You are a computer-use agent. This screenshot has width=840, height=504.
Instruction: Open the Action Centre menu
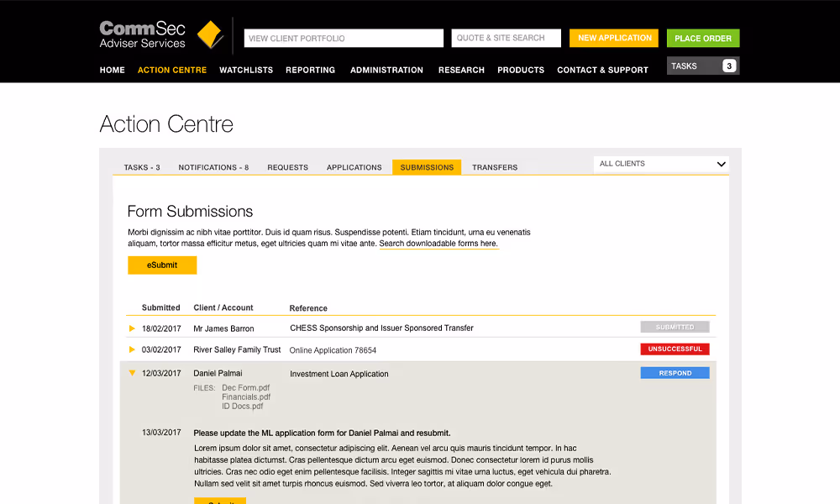[x=172, y=71]
